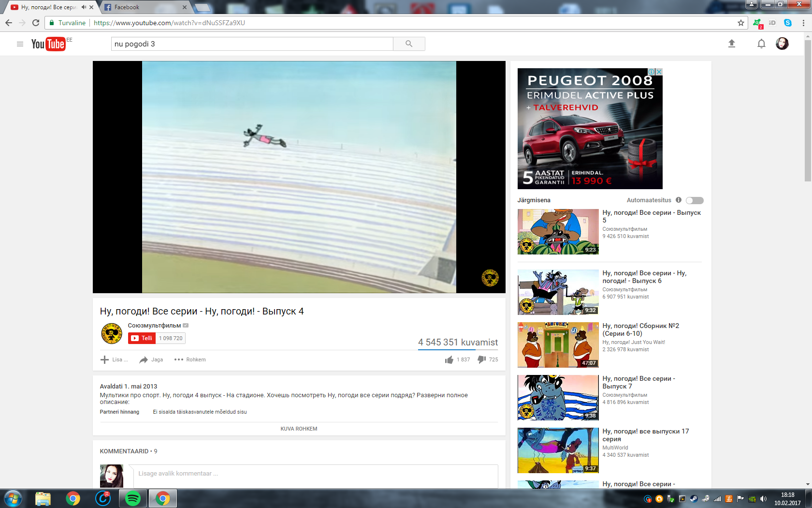Open все выпуски 17 серия thumbnail
This screenshot has width=812, height=508.
coord(558,450)
